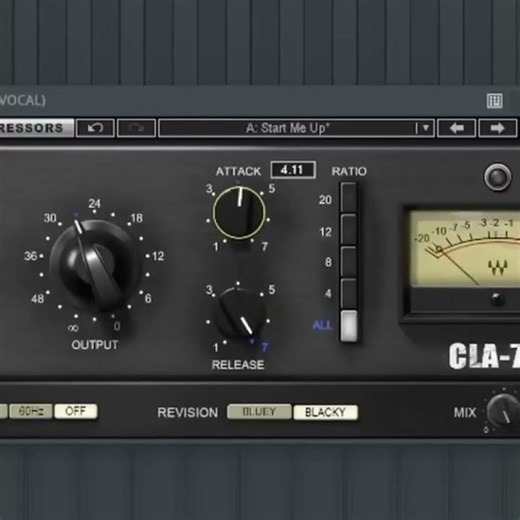This screenshot has width=520, height=520.
Task: Click the VU gain reduction meter
Action: 465,248
